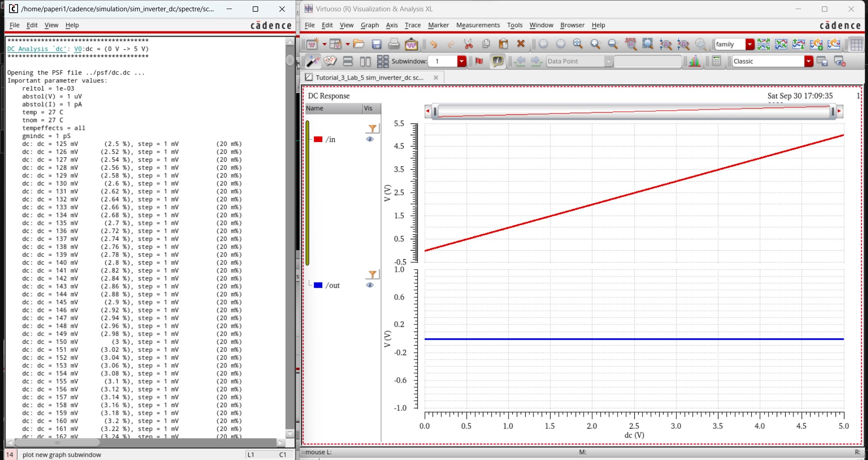Click the red flag marker icon
This screenshot has width=868, height=460.
(x=479, y=61)
